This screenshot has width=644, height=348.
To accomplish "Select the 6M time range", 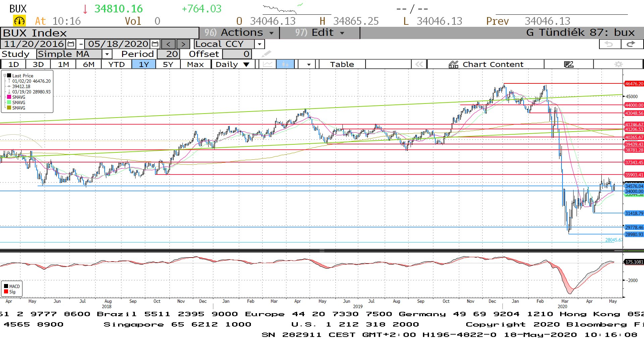I will coord(89,64).
